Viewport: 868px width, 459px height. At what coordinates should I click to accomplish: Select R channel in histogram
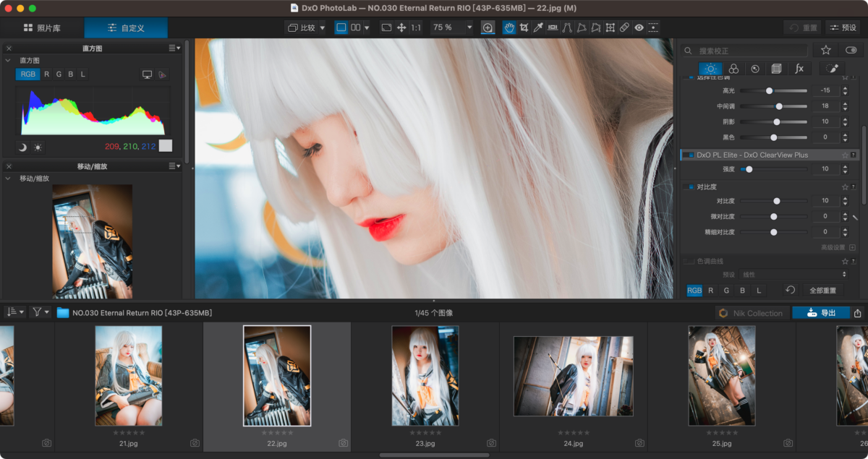[x=46, y=74]
